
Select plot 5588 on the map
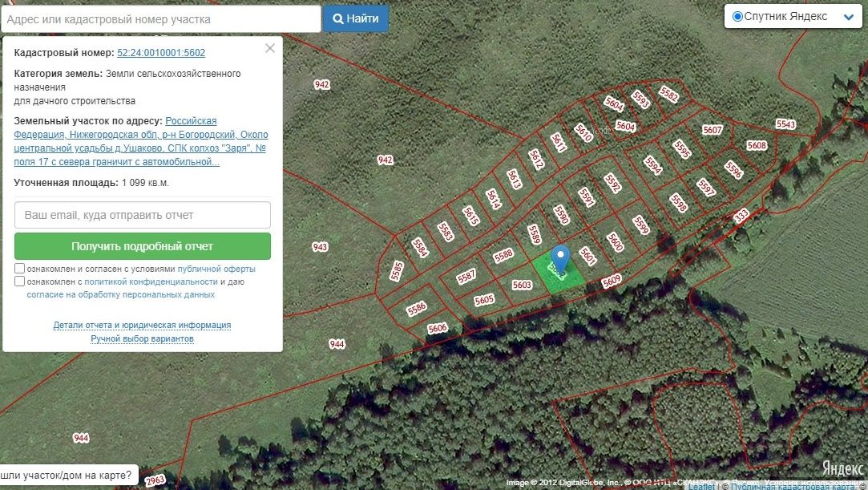[x=503, y=255]
